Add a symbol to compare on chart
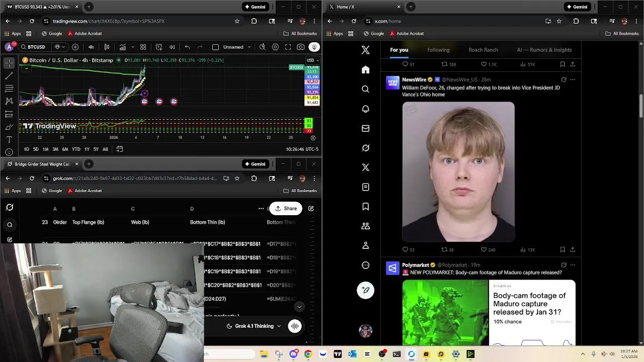 point(75,47)
